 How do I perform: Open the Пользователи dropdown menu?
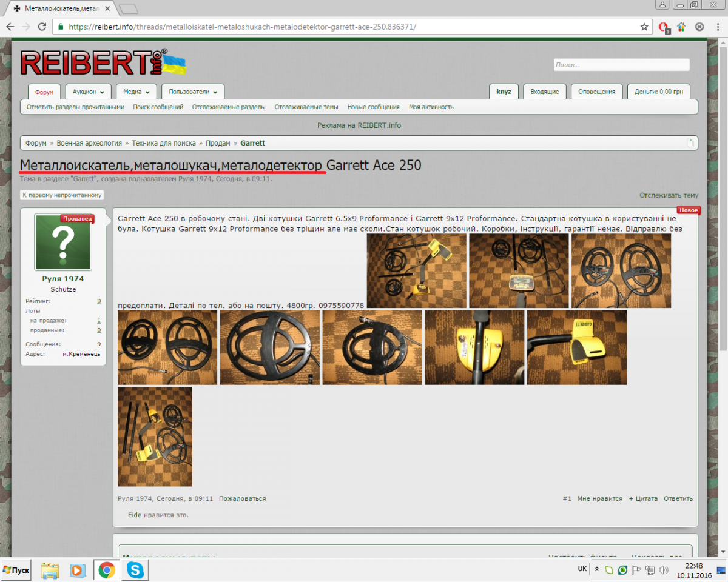[192, 92]
